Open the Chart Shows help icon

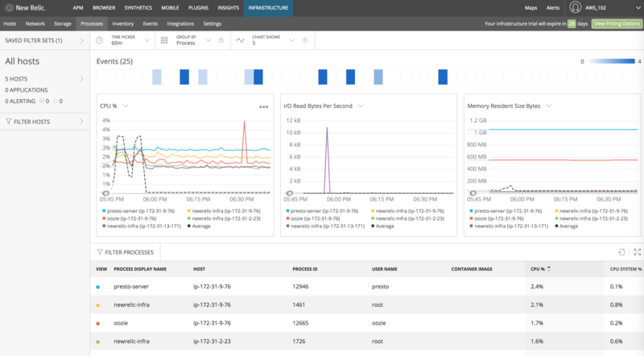305,40
